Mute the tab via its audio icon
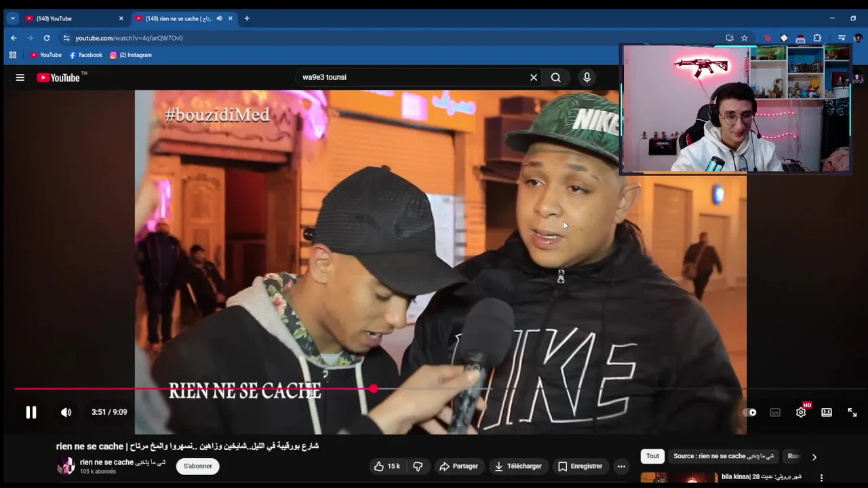Screen dimensions: 868x488 click(x=219, y=18)
